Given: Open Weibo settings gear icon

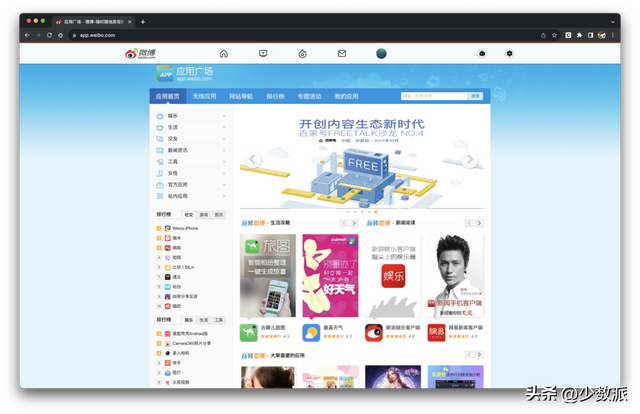Looking at the screenshot, I should pos(509,53).
